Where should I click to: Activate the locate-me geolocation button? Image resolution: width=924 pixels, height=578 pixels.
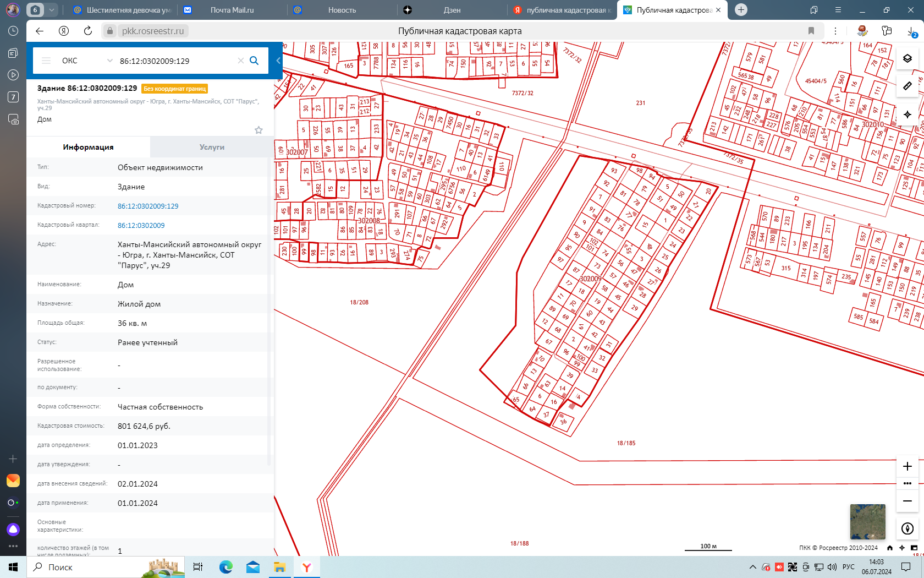coord(907,114)
